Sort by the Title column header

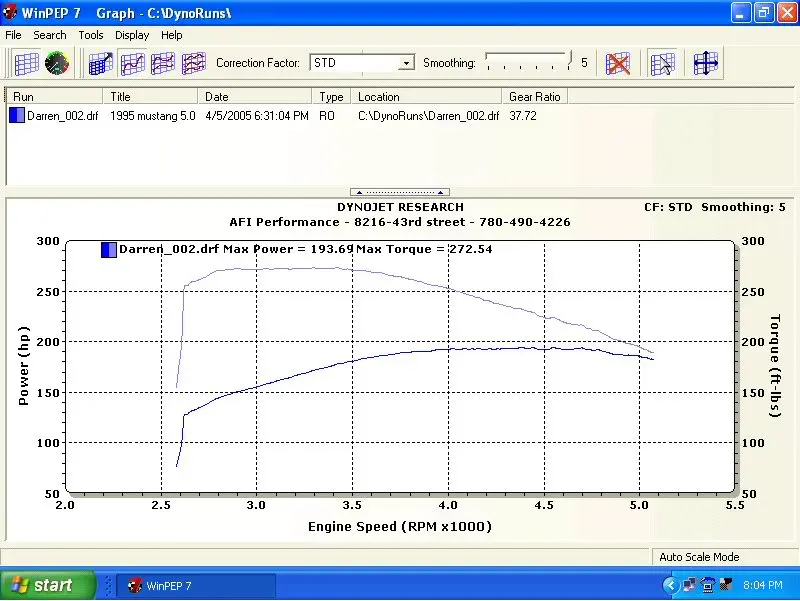[x=151, y=96]
